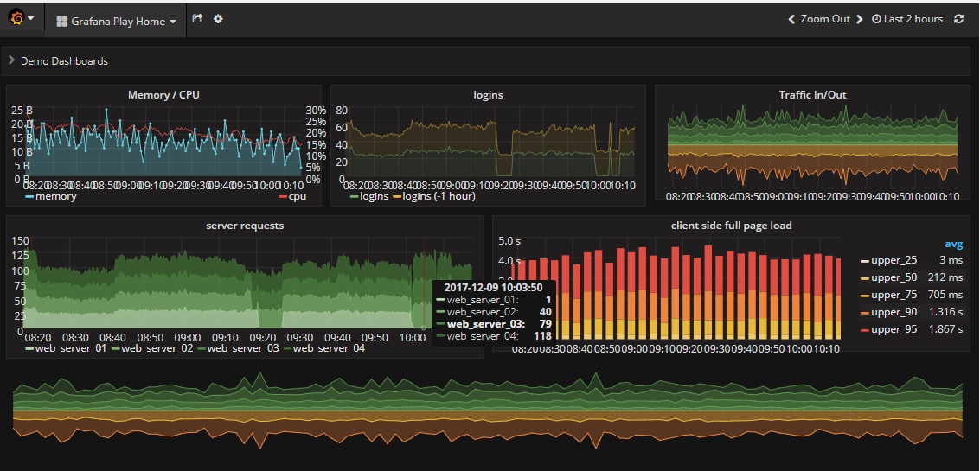Click the upper_90 legend color swatch

(x=865, y=312)
